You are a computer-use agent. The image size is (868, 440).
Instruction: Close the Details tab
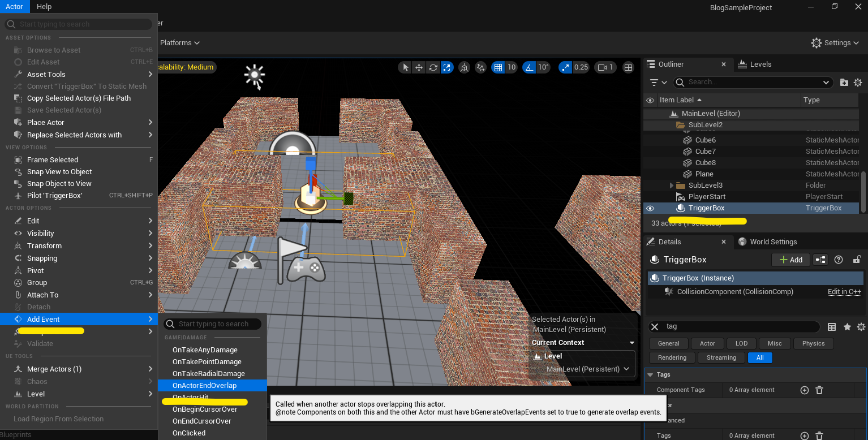[724, 242]
